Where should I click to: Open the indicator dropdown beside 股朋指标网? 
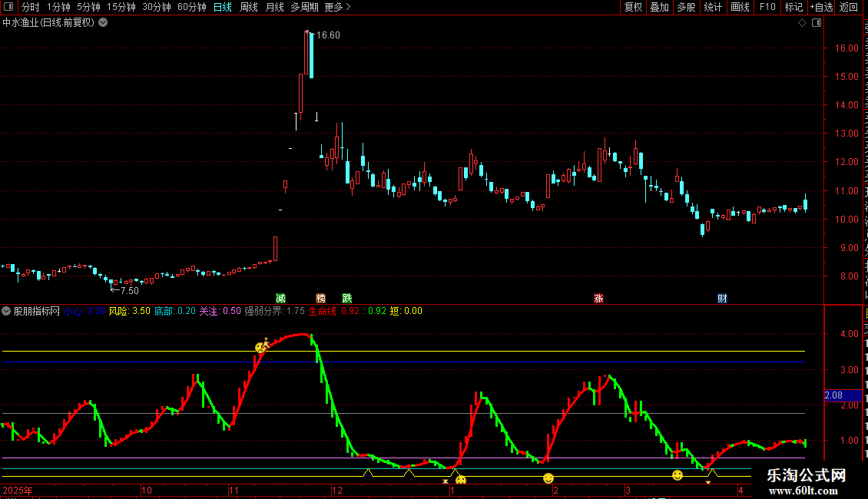(6, 311)
